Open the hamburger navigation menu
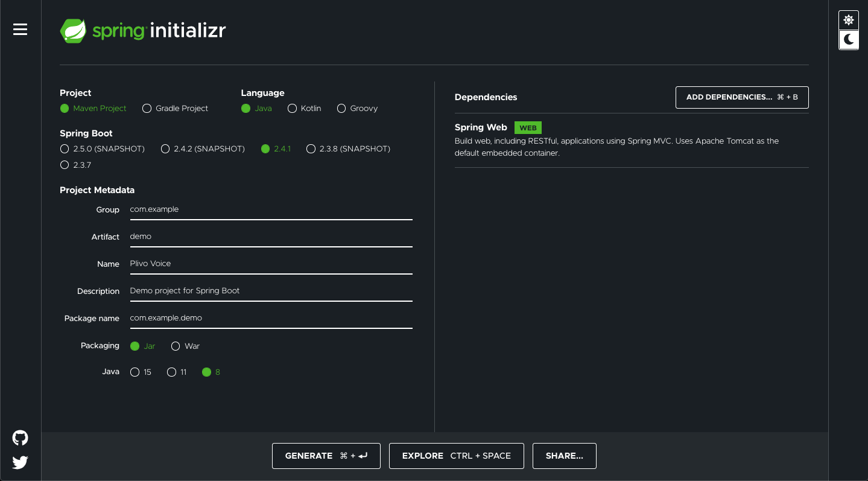Image resolution: width=868 pixels, height=481 pixels. pyautogui.click(x=20, y=29)
